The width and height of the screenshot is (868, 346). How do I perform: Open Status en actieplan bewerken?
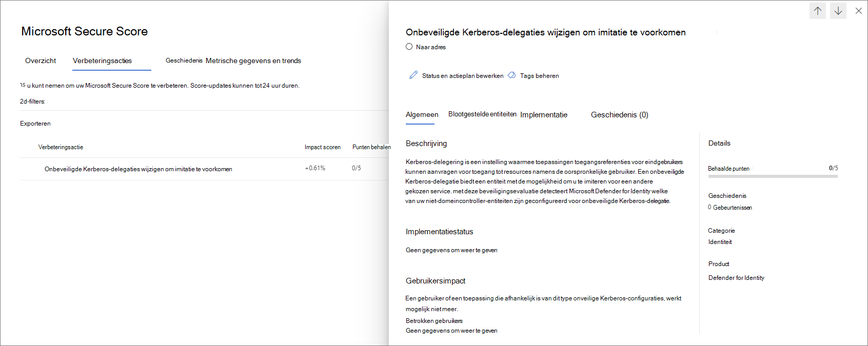click(x=463, y=76)
